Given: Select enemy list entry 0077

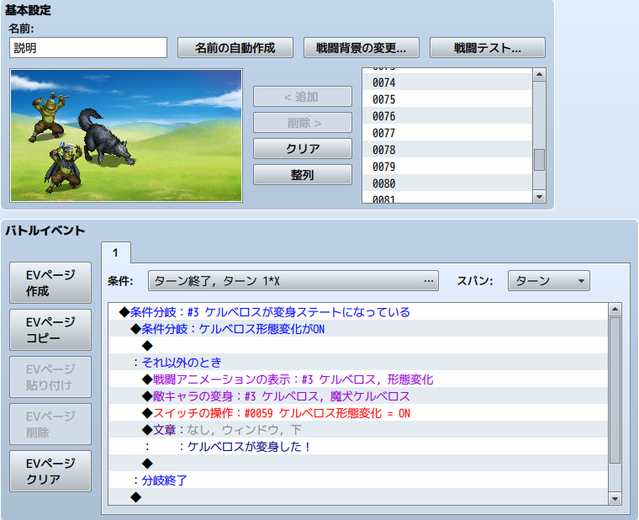Looking at the screenshot, I should (447, 133).
